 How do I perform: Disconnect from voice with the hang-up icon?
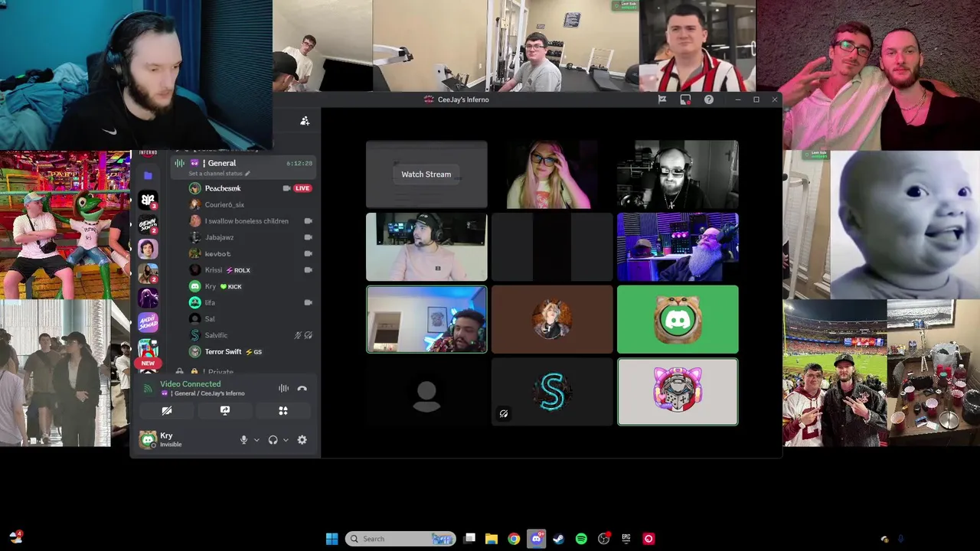click(302, 389)
